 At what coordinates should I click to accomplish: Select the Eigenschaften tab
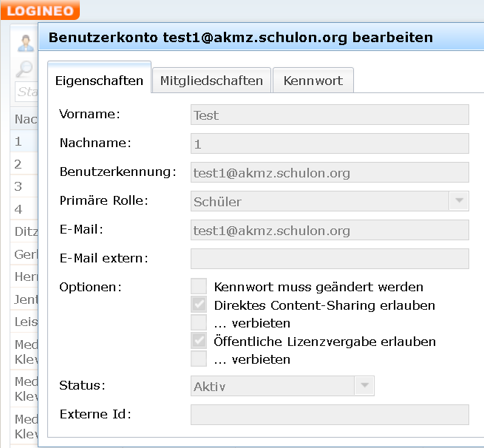pos(99,81)
